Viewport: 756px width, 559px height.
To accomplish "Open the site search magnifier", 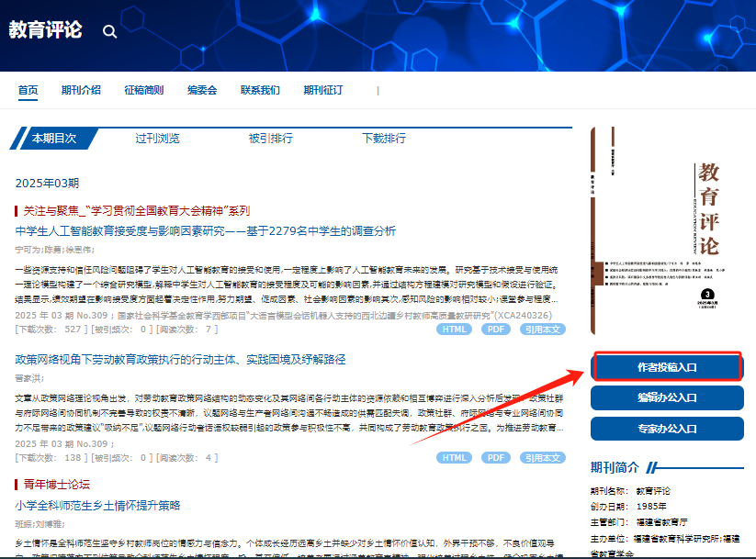I will click(109, 30).
